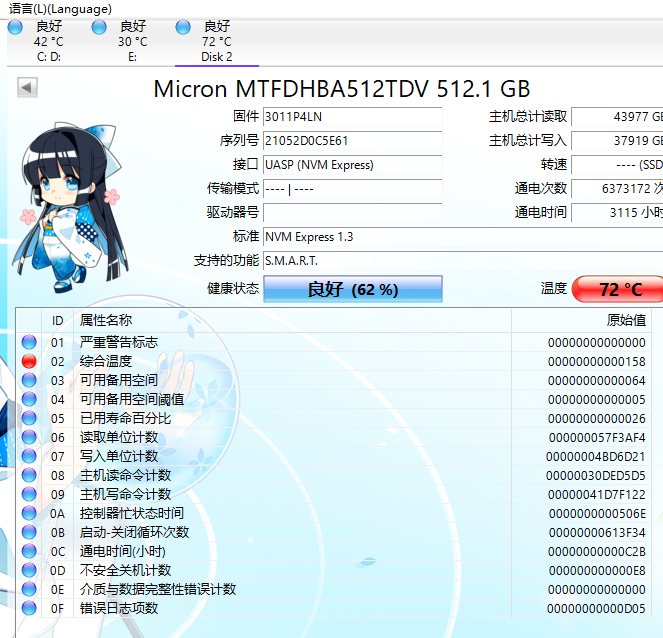Click raw value 0000000613F34
Screen dimensions: 663x638
pyautogui.click(x=597, y=533)
